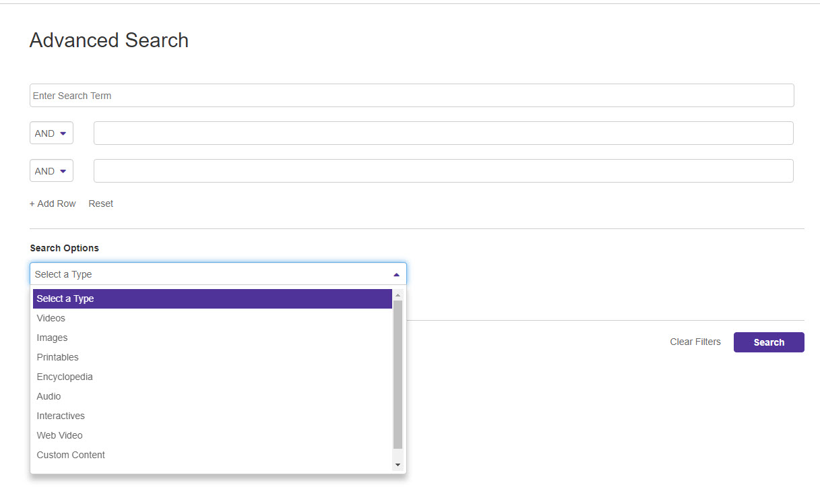Pick Interactives in the type list
820x504 pixels.
click(61, 416)
